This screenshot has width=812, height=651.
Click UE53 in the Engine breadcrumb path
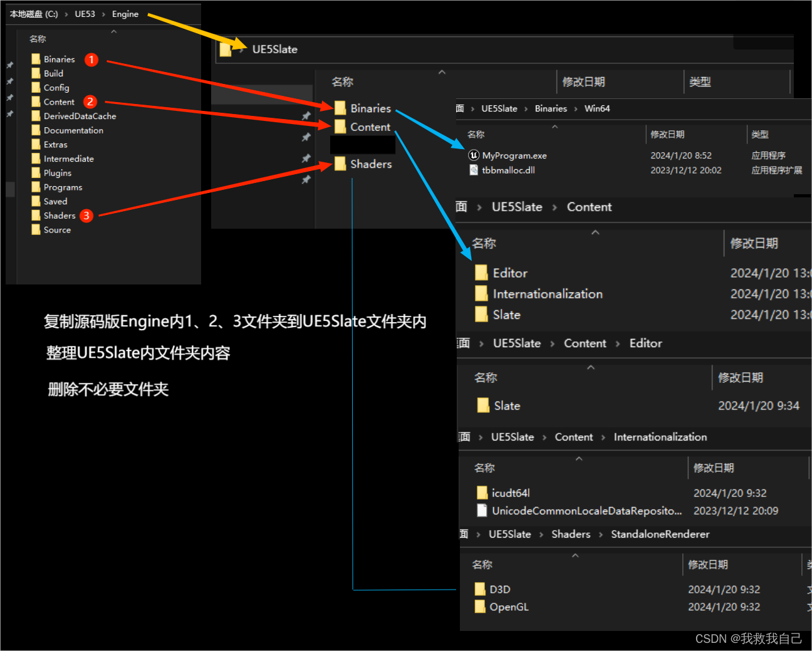(85, 14)
